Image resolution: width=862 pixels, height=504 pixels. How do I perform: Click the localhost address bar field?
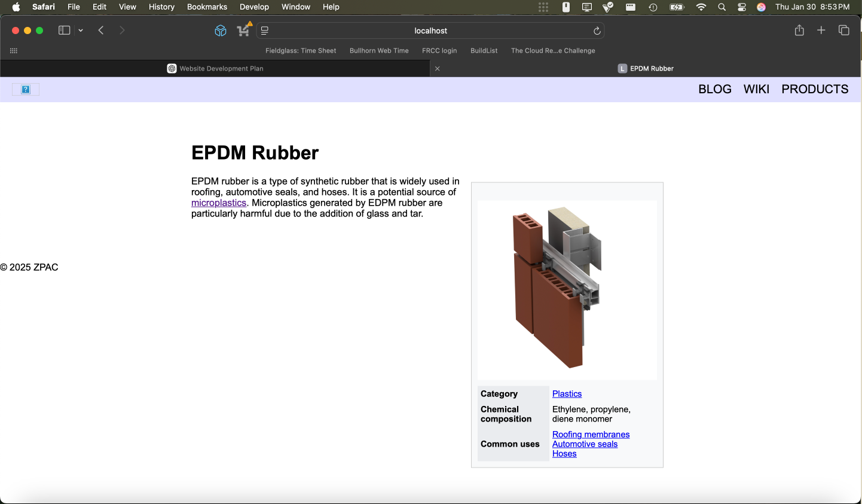click(x=430, y=30)
